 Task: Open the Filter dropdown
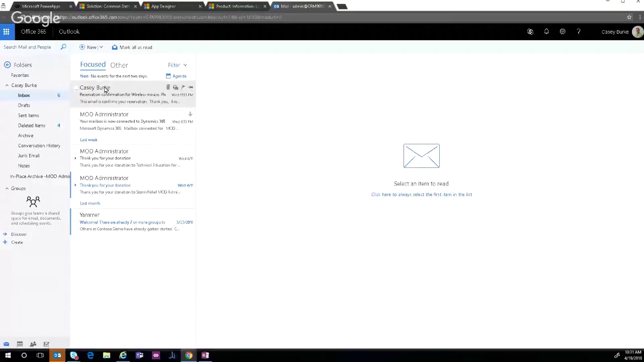177,65
